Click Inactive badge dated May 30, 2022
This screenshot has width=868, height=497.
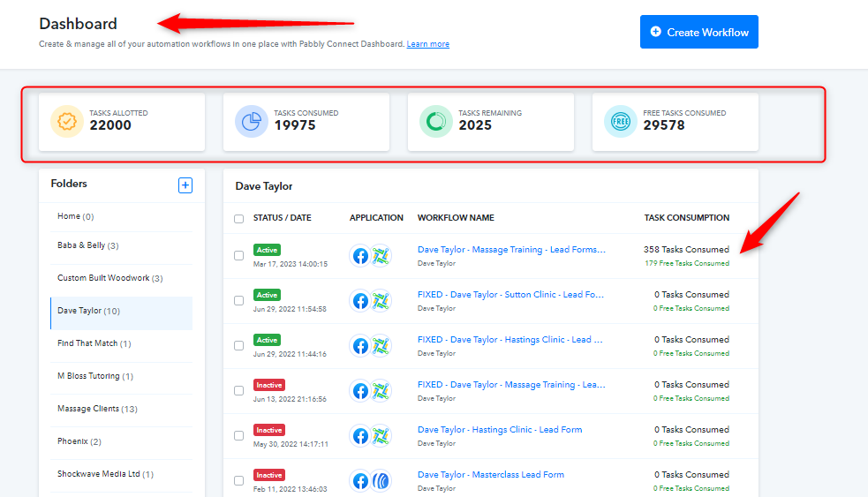(269, 430)
